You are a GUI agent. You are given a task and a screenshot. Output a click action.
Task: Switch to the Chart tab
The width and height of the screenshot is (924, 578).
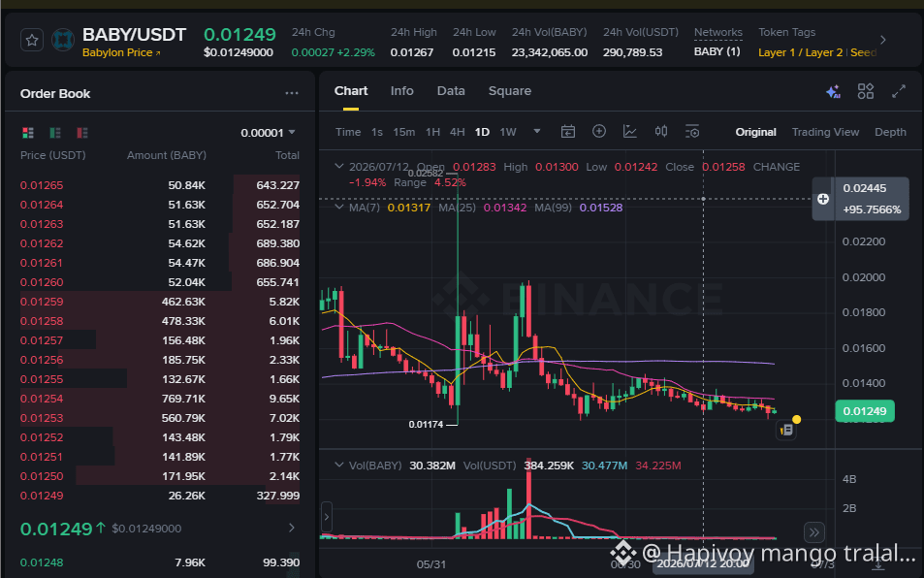tap(351, 91)
